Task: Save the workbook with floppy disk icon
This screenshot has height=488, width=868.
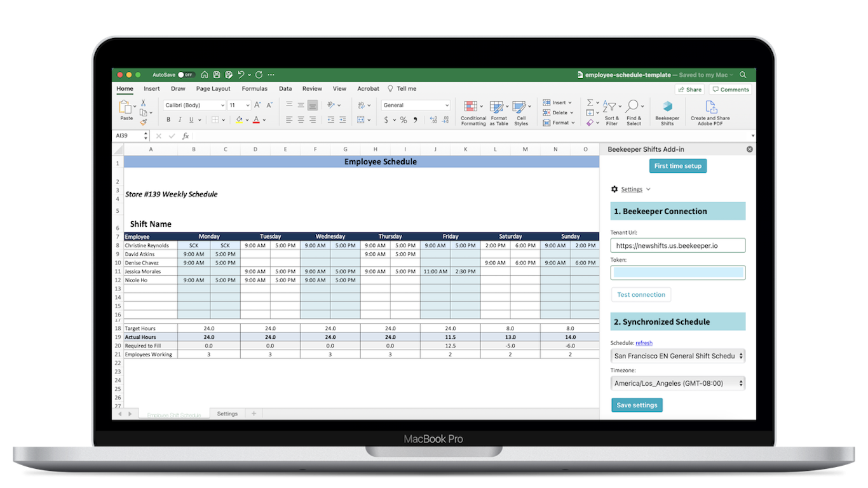Action: 217,74
